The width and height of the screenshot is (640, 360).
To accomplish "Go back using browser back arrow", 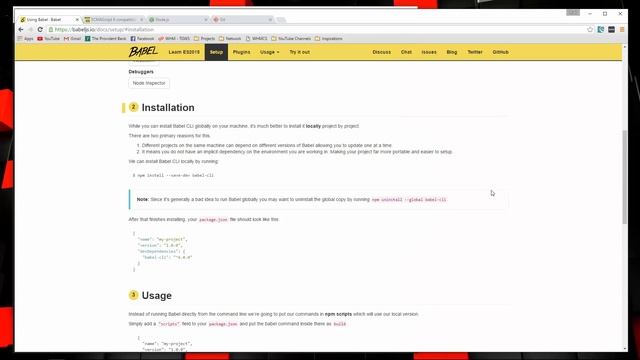I will pyautogui.click(x=21, y=29).
